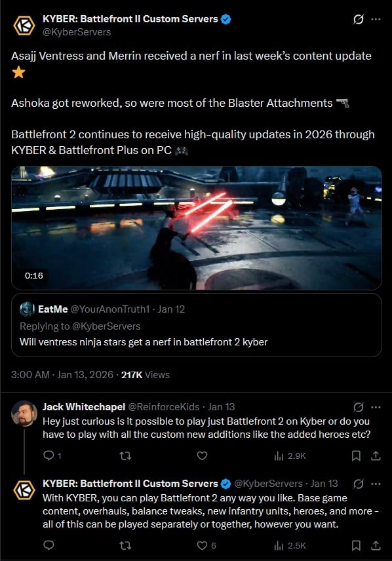This screenshot has width=392, height=561.
Task: Open @ReinforceKids handle link
Action: pyautogui.click(x=164, y=407)
